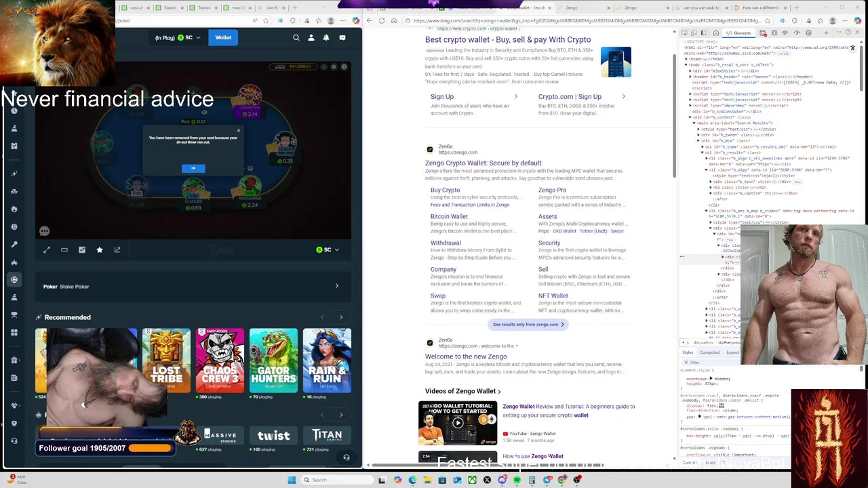Switch to theatre mode icon
This screenshot has height=488, width=868.
coord(64,250)
